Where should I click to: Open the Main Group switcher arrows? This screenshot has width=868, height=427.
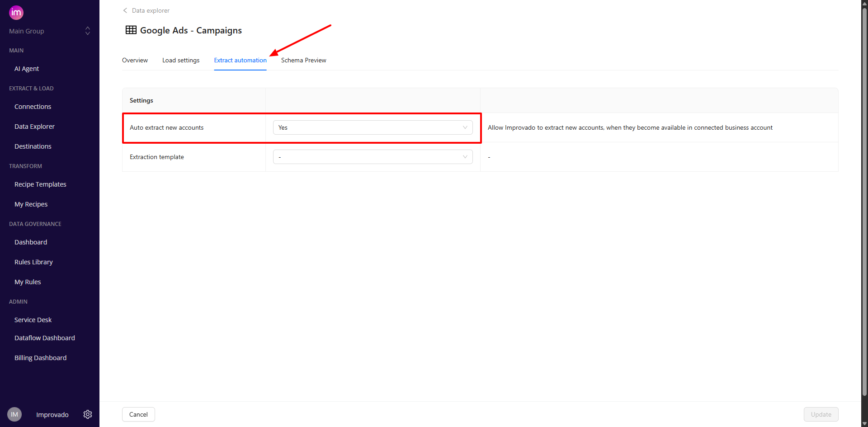[88, 31]
